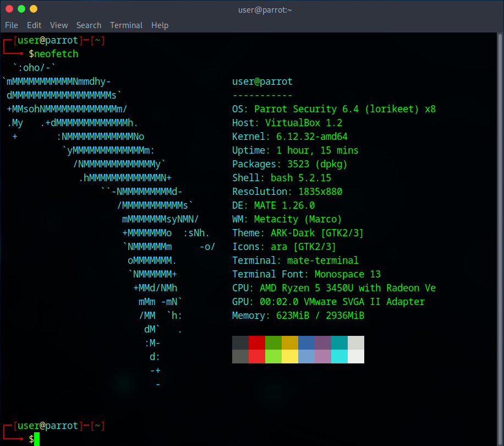Open the File menu
This screenshot has width=504, height=446.
12,25
